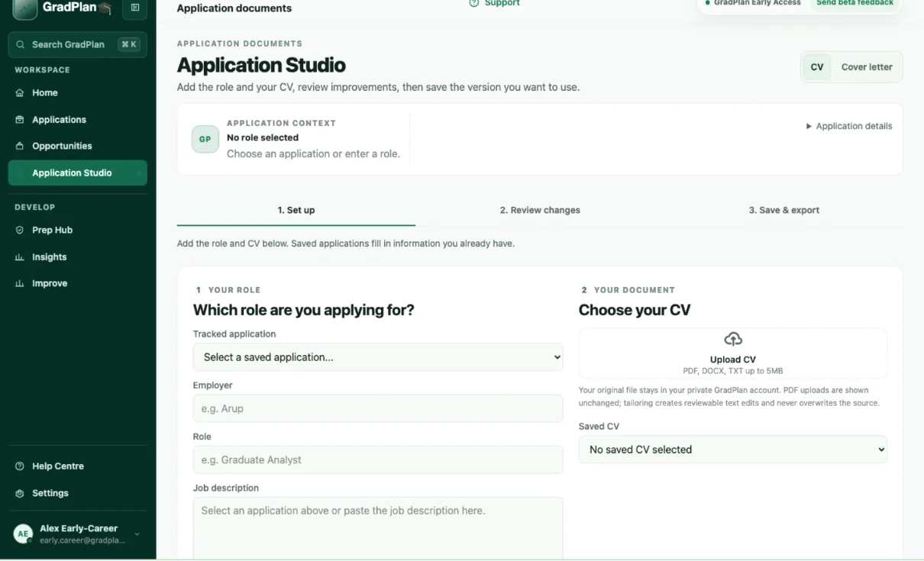Go to 3. Save & export tab

(783, 211)
